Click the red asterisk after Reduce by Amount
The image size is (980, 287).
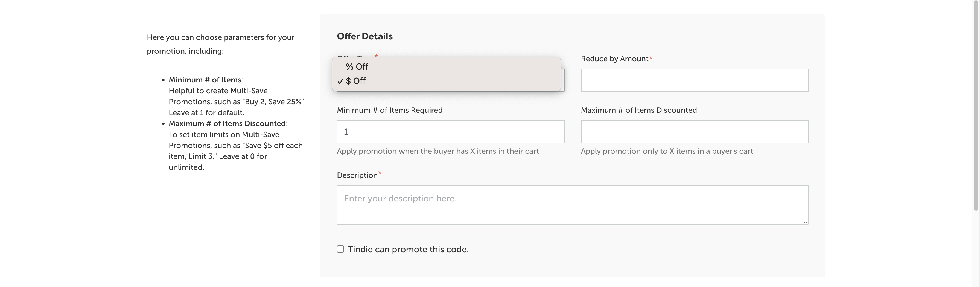pos(651,58)
